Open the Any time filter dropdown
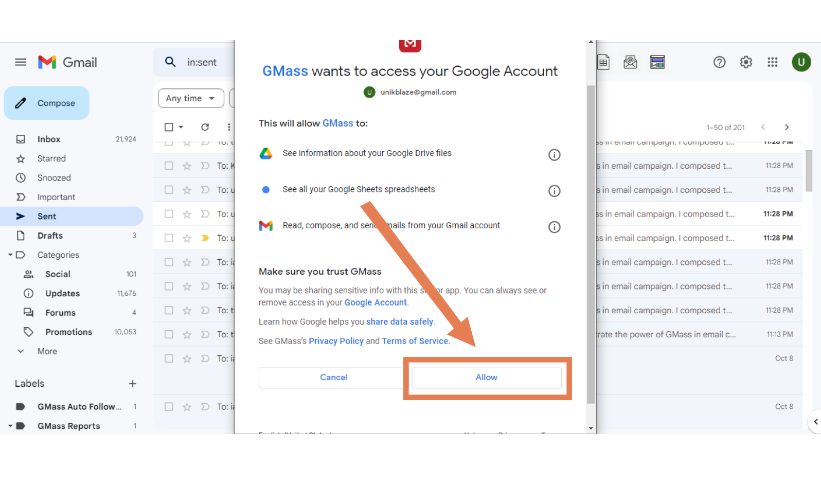 191,98
